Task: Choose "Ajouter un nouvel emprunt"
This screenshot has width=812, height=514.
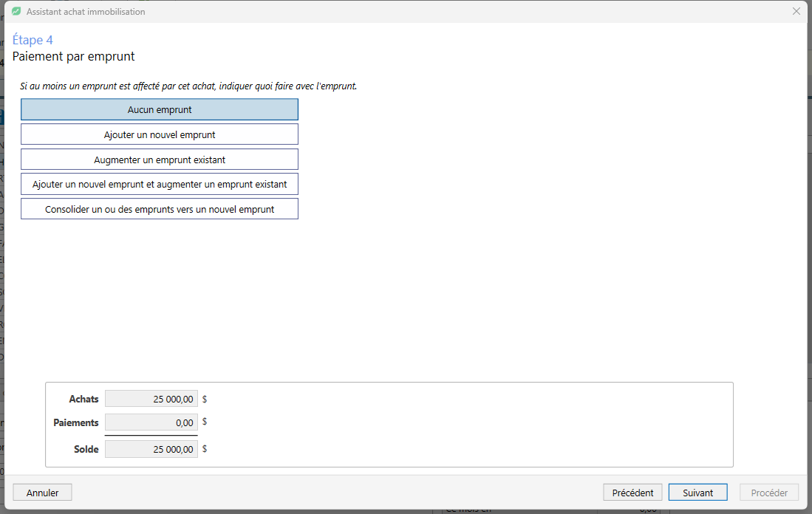Action: (160, 134)
